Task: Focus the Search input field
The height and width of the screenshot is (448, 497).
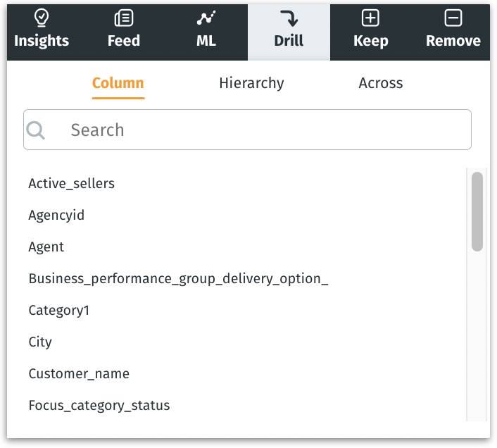Action: (x=260, y=130)
